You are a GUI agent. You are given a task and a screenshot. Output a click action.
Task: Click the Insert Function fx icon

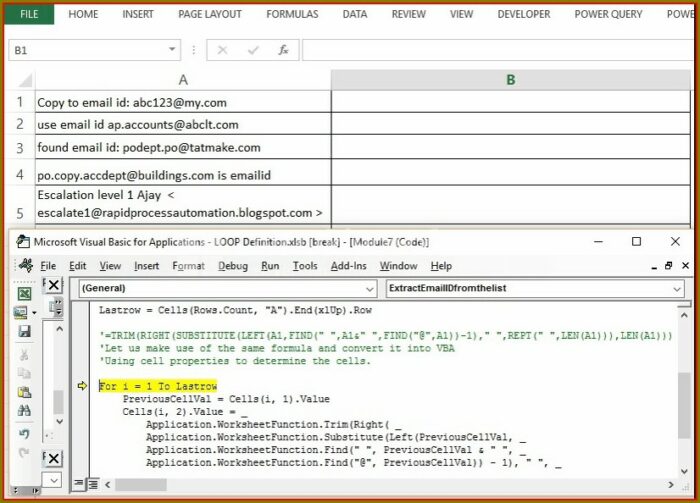[x=283, y=50]
